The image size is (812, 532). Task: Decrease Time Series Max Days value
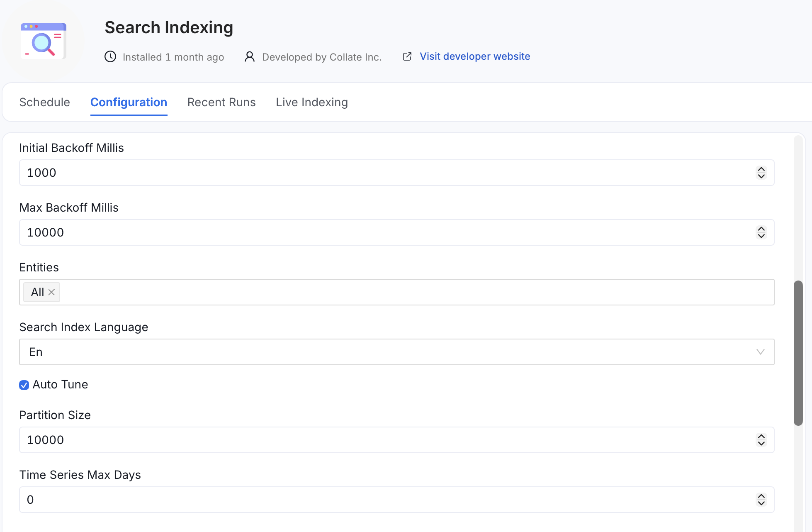point(761,503)
